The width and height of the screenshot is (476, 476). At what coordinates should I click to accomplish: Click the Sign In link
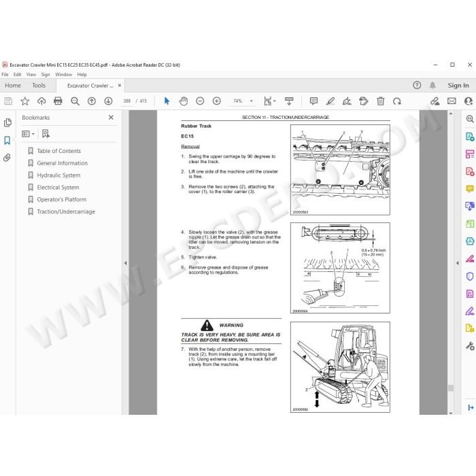[x=458, y=85]
